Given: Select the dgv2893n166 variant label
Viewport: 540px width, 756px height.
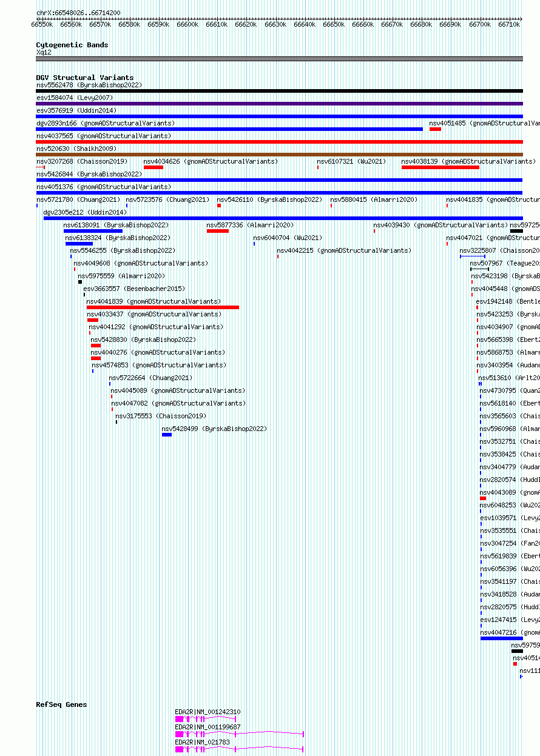Looking at the screenshot, I should [106, 123].
